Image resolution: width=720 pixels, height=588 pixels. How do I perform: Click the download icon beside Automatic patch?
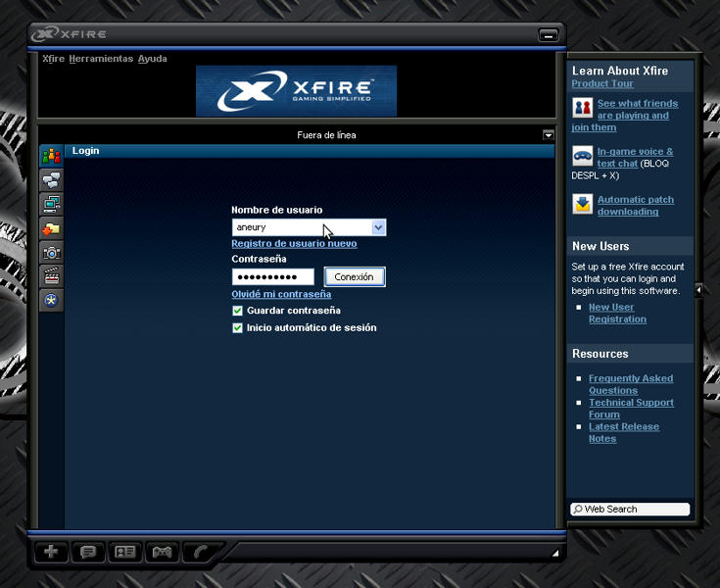coord(582,204)
